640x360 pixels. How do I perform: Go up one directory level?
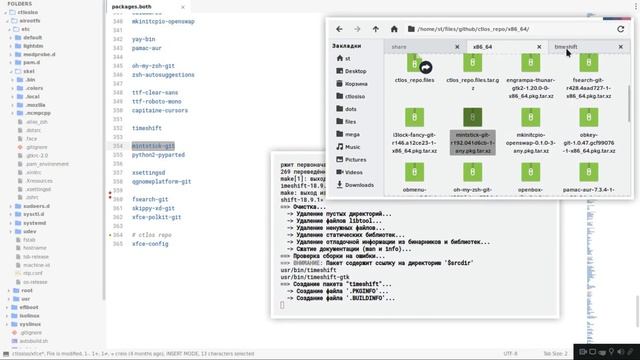pyautogui.click(x=376, y=29)
